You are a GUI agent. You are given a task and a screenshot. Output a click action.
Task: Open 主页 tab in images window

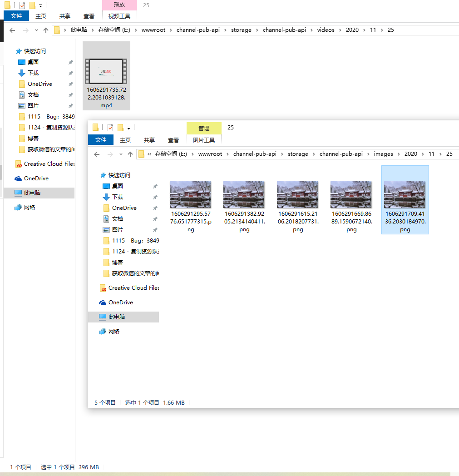(x=125, y=140)
